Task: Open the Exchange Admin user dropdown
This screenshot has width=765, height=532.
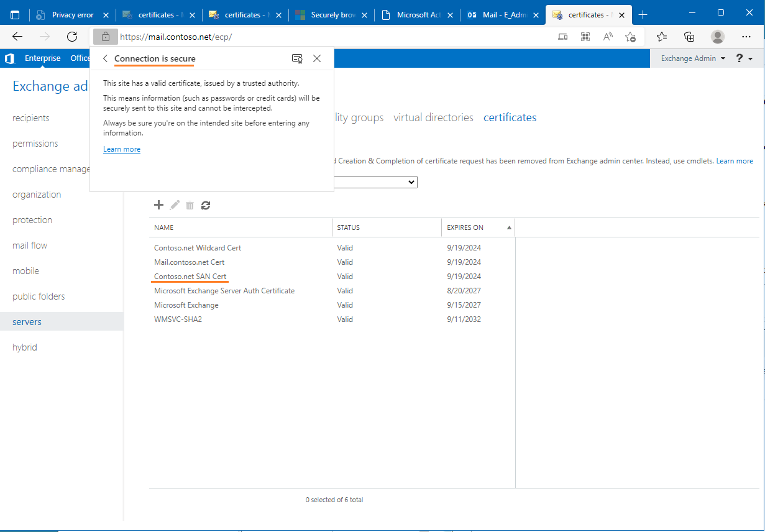Action: [x=693, y=58]
